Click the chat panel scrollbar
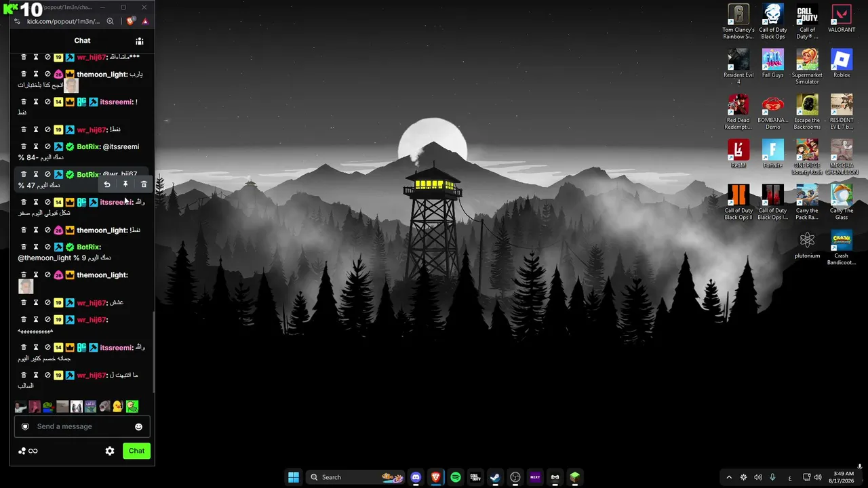 pos(153,352)
